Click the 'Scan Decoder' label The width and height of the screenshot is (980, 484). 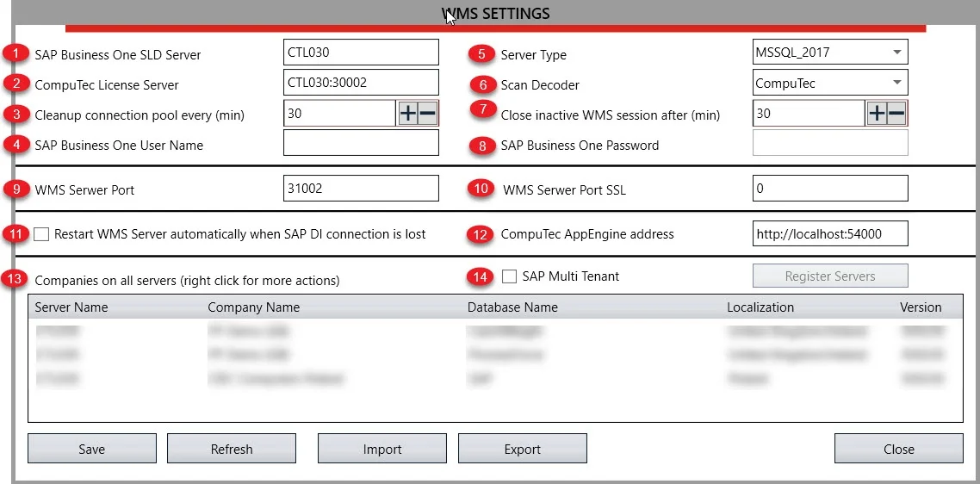click(x=540, y=85)
